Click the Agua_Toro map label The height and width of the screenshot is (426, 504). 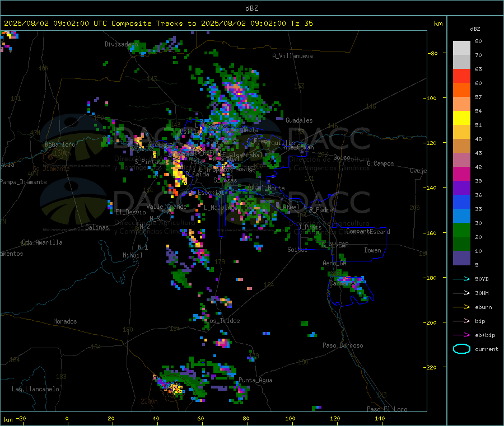point(60,144)
